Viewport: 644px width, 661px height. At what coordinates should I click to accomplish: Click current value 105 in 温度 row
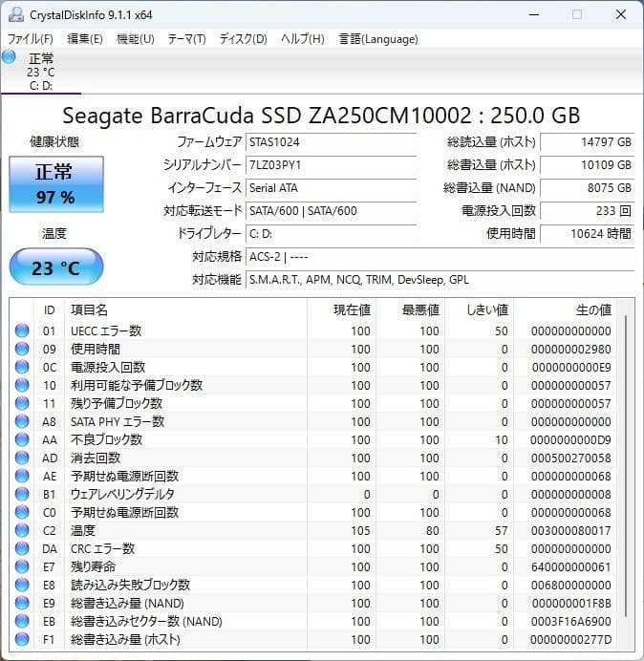(x=360, y=531)
